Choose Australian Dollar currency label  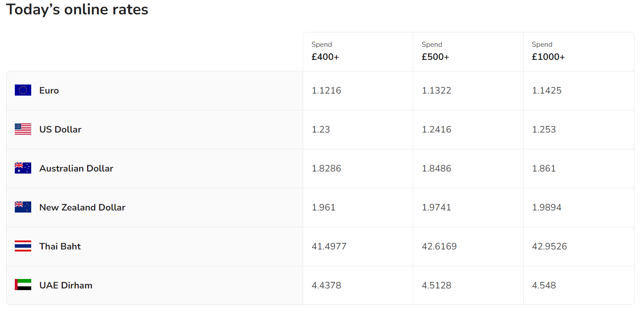[76, 169]
